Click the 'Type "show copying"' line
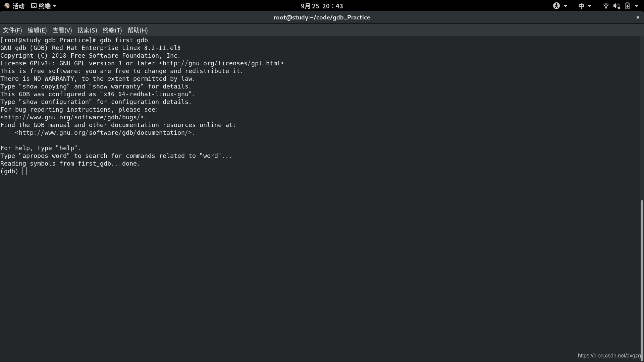Image resolution: width=644 pixels, height=362 pixels. point(96,86)
